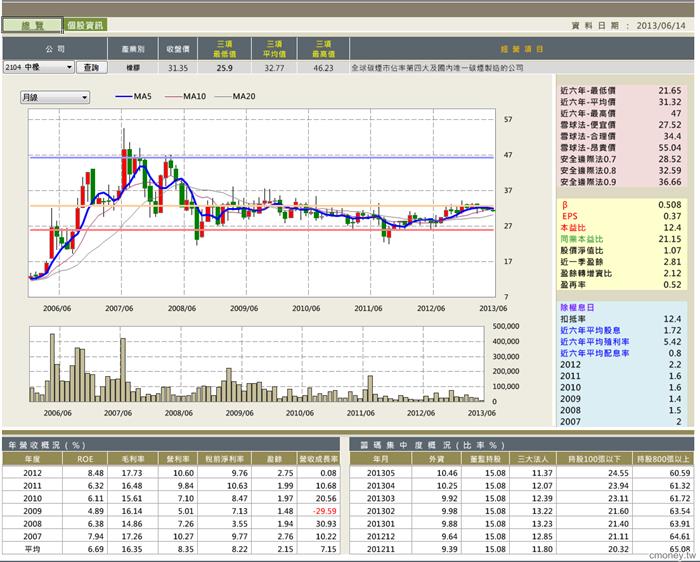Open the 總覽 overview tab
Viewport: 700px width, 562px height.
[32, 25]
